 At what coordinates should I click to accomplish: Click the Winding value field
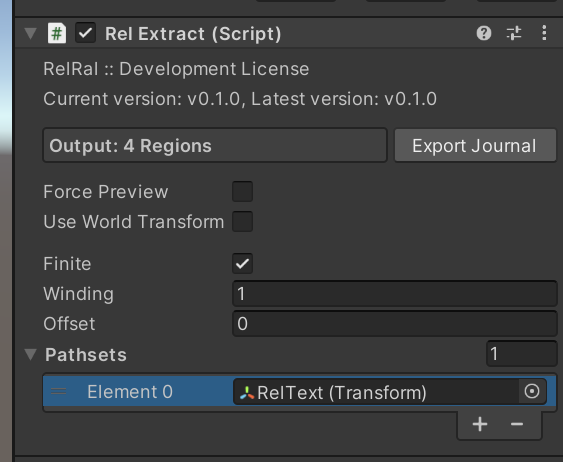click(395, 294)
